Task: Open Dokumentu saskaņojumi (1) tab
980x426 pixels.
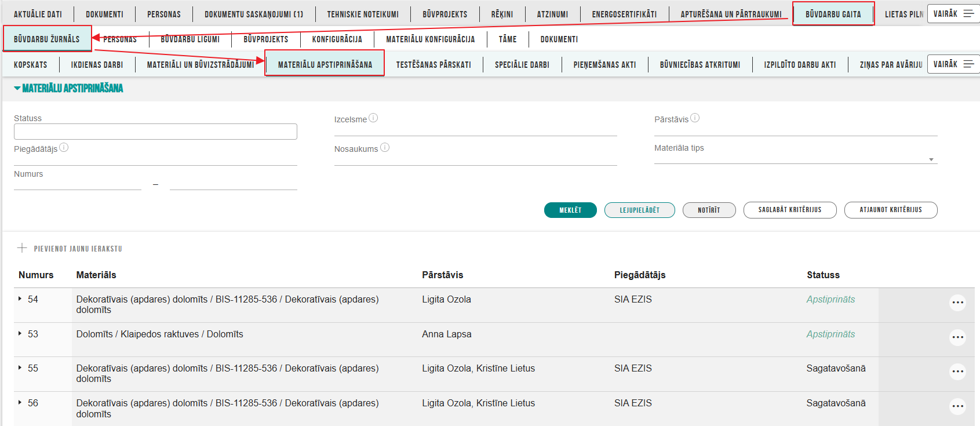Action: [x=254, y=14]
